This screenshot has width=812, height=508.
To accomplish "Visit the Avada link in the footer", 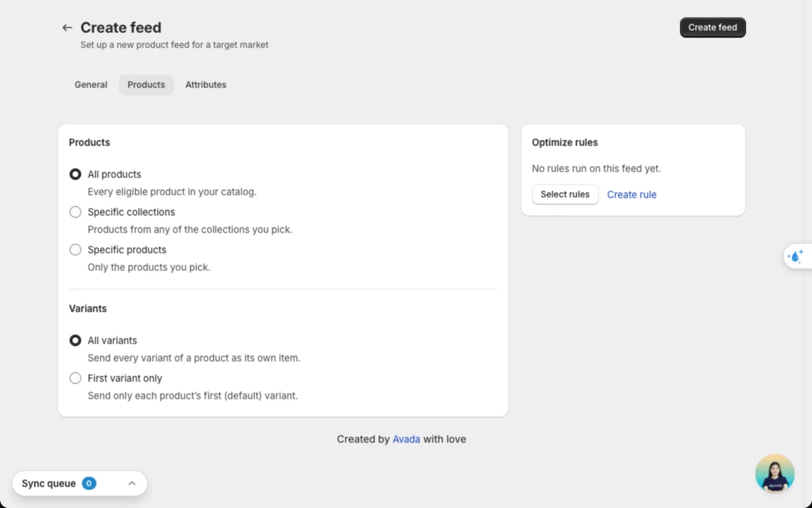I will tap(406, 439).
